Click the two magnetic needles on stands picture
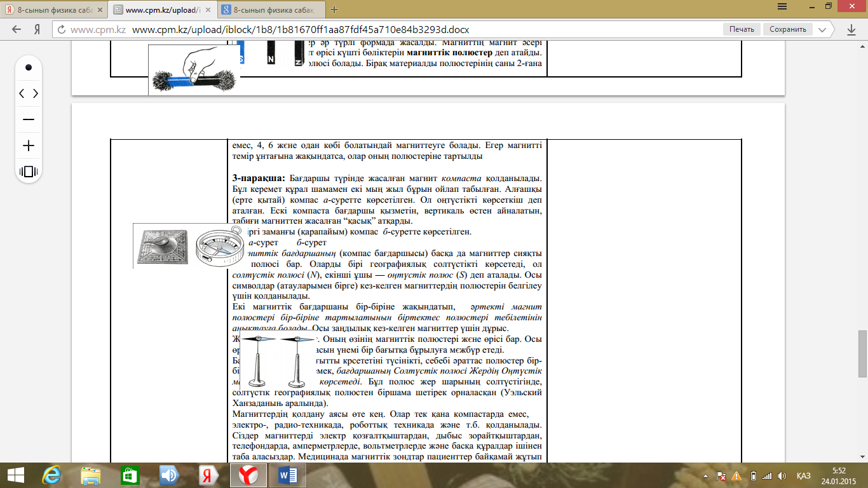The image size is (868, 488). [x=277, y=360]
